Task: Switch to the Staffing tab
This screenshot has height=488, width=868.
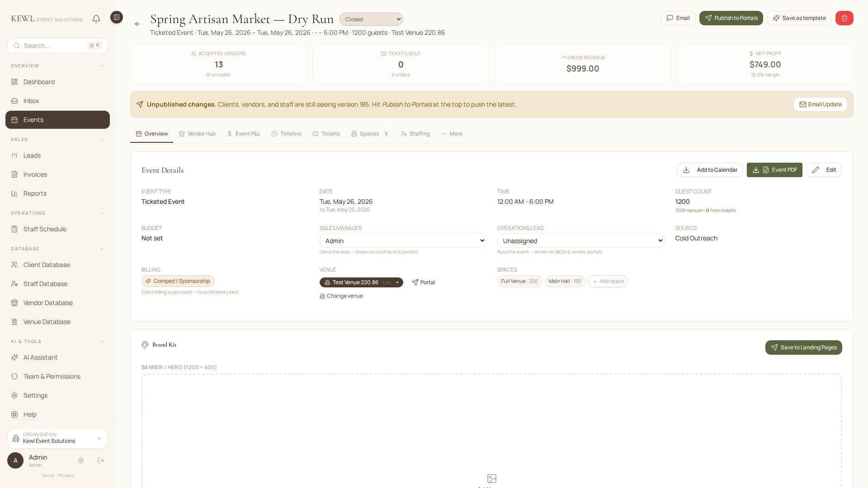Action: pos(415,134)
